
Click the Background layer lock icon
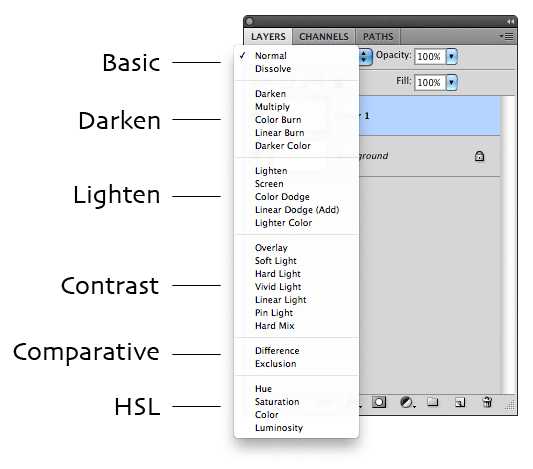pos(479,156)
